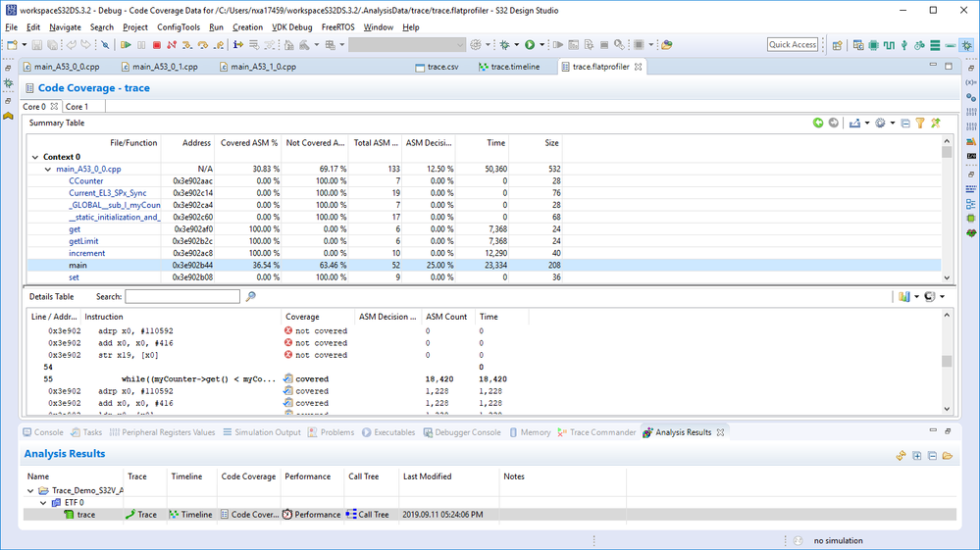Select the main function row
Viewport: 980px width, 550px height.
484,266
